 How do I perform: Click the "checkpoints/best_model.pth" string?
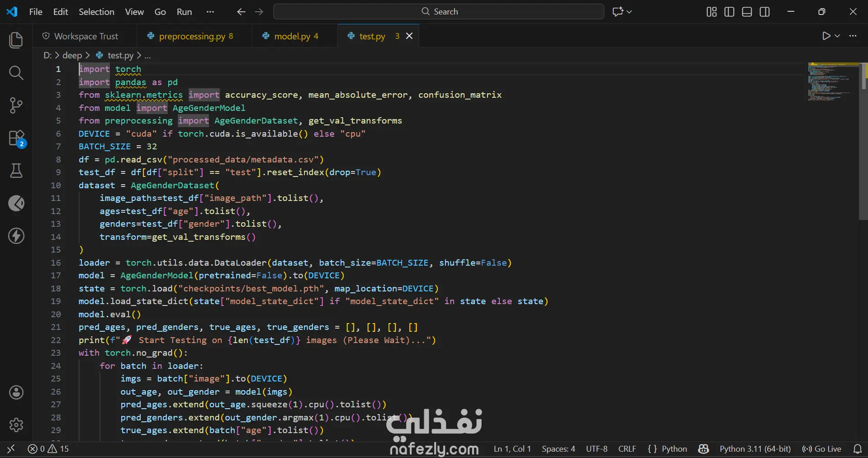point(251,289)
